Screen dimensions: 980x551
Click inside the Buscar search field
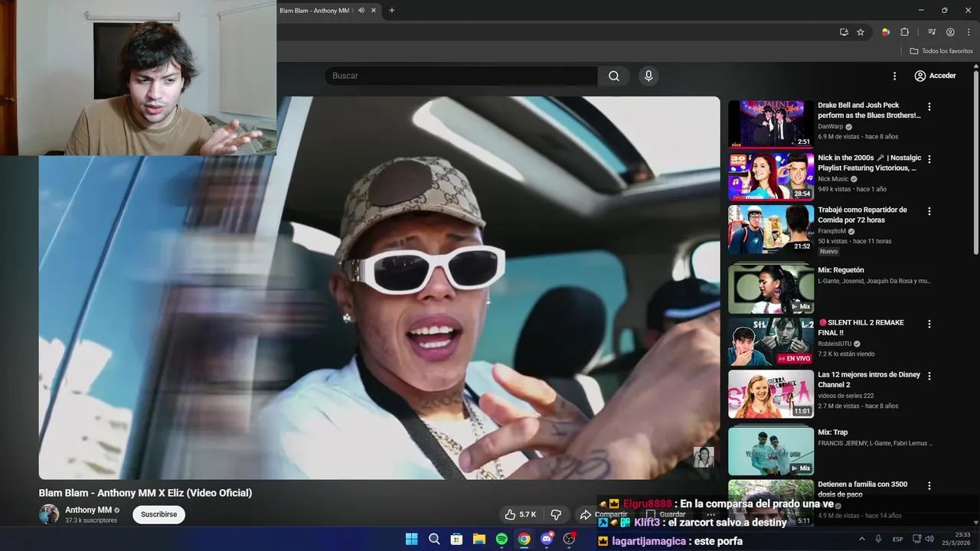pos(461,76)
